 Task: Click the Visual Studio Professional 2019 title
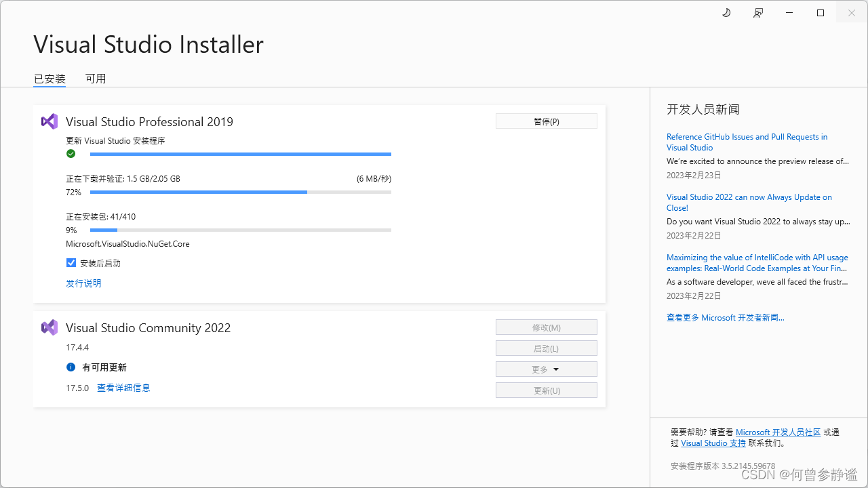[149, 122]
